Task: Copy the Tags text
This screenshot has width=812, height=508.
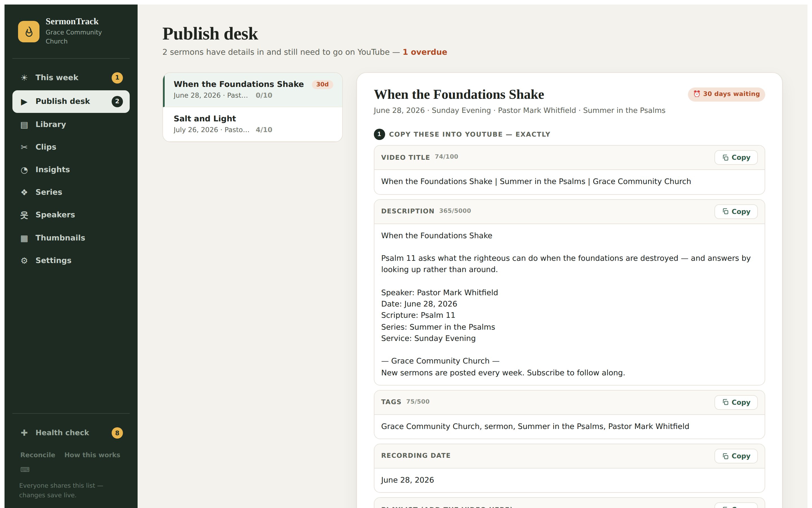Action: 736,402
